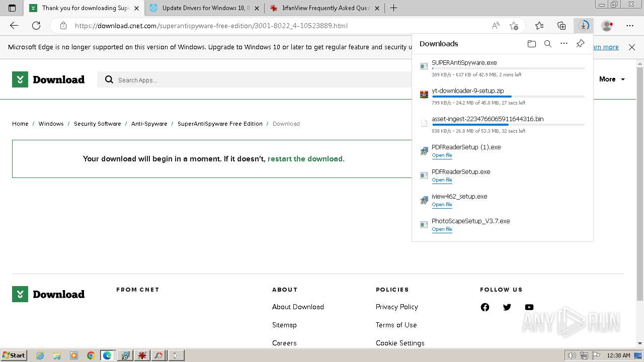Open new browser tab
The height and width of the screenshot is (362, 644).
click(x=394, y=8)
